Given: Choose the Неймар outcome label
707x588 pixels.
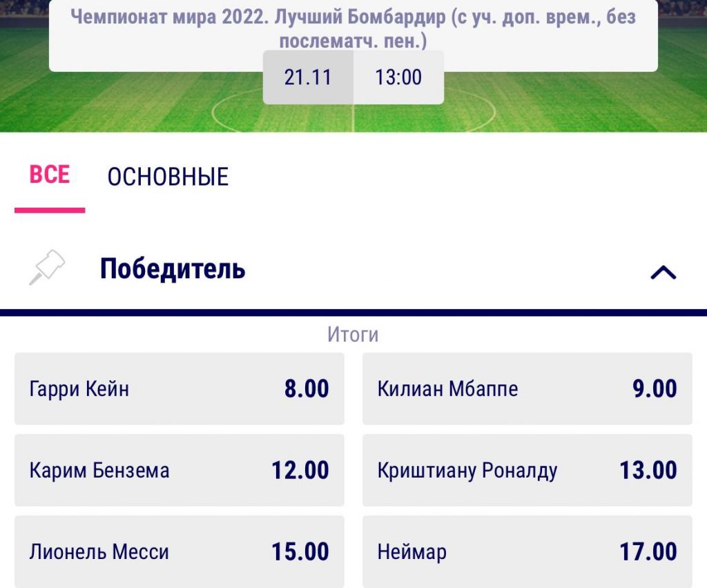Looking at the screenshot, I should 412,552.
